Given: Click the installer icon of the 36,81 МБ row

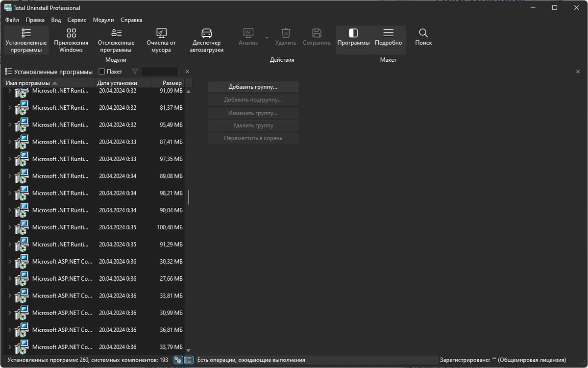Looking at the screenshot, I should [x=22, y=330].
